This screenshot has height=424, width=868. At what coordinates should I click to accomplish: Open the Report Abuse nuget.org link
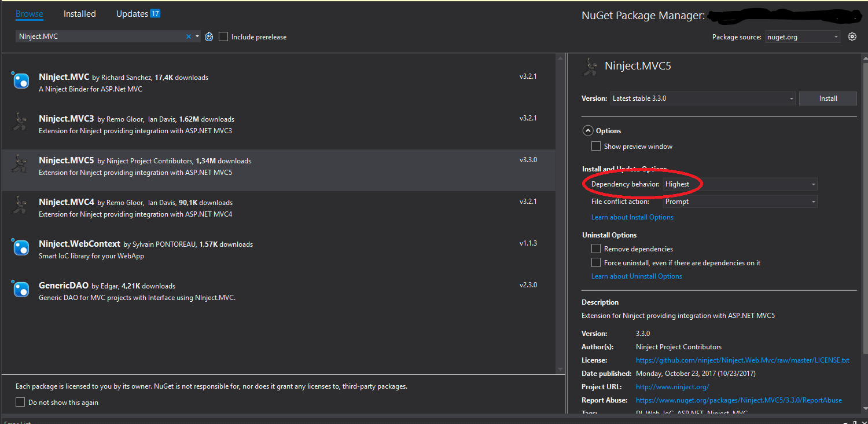pos(739,400)
